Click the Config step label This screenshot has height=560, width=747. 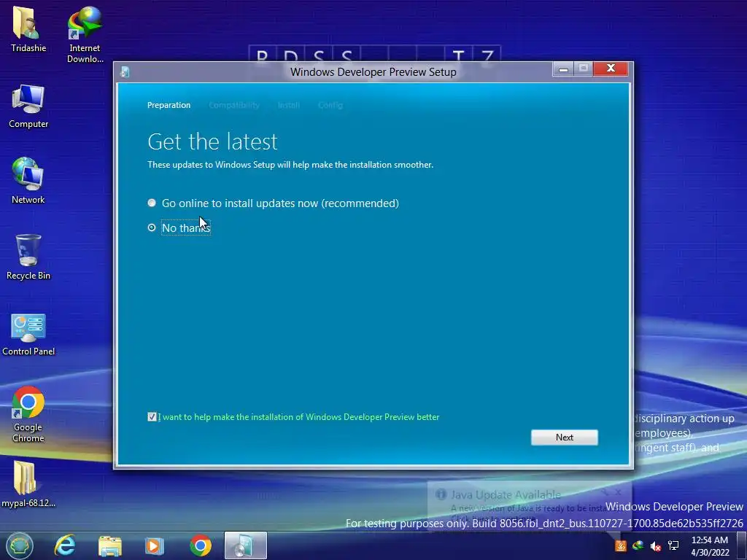(x=330, y=105)
